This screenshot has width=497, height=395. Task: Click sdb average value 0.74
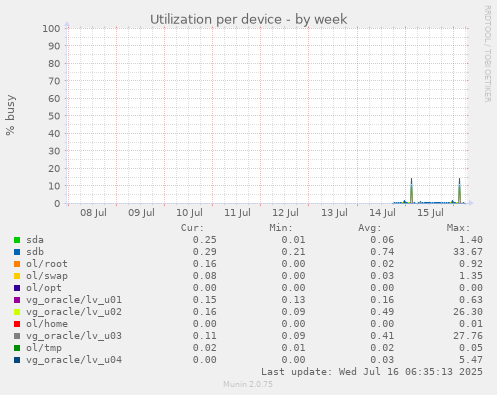[382, 252]
